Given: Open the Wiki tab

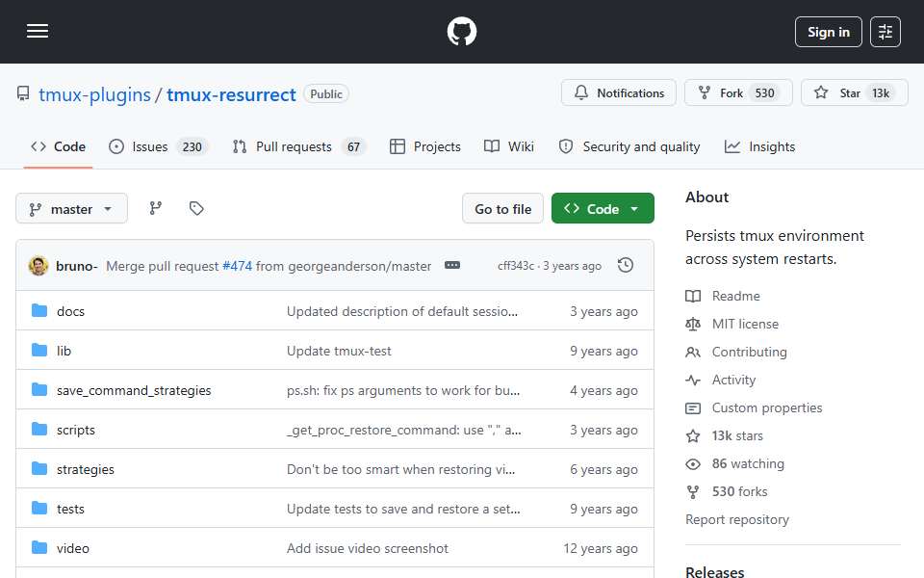Looking at the screenshot, I should click(509, 146).
